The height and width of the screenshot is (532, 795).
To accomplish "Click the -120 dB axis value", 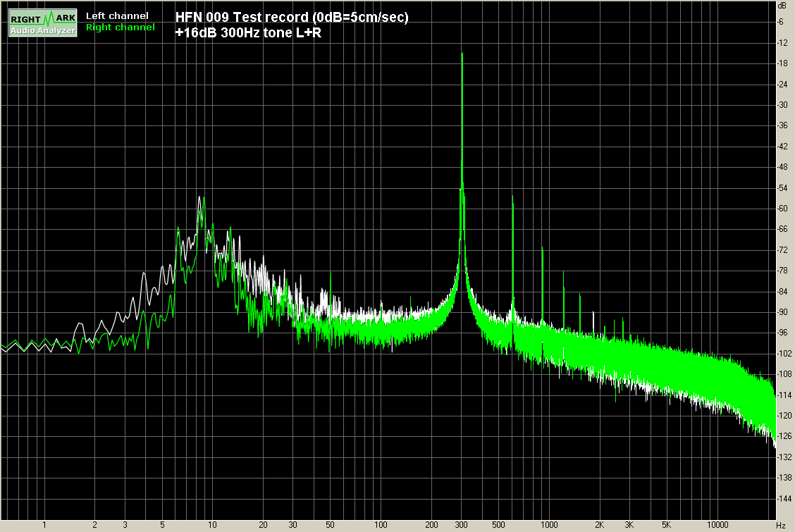I will [x=784, y=416].
